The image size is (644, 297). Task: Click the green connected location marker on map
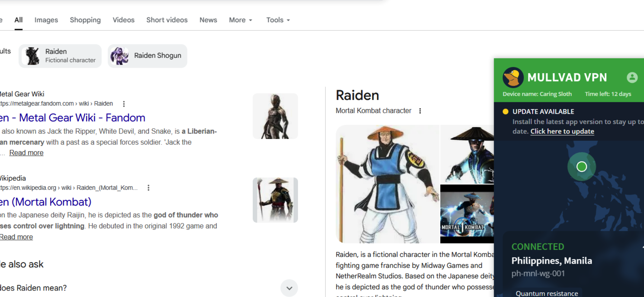click(582, 167)
